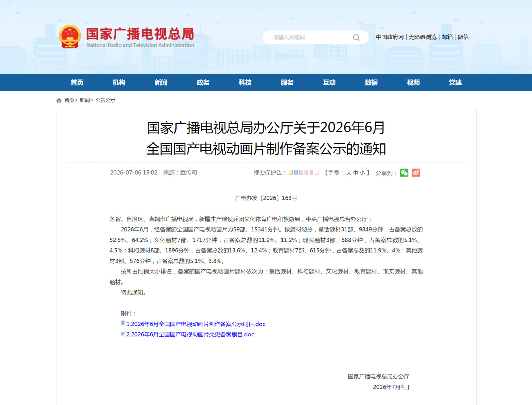Click the 国家广播电视总局 site title
The image size is (532, 405).
tap(140, 34)
